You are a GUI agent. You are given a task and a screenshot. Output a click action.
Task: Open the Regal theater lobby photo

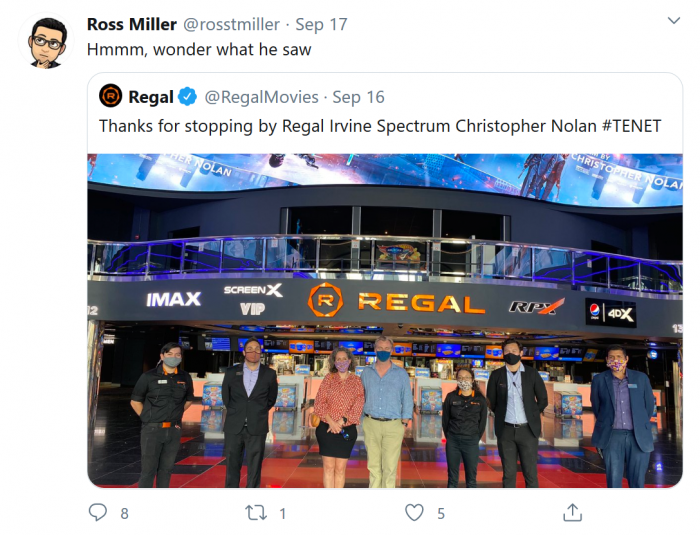pos(385,320)
